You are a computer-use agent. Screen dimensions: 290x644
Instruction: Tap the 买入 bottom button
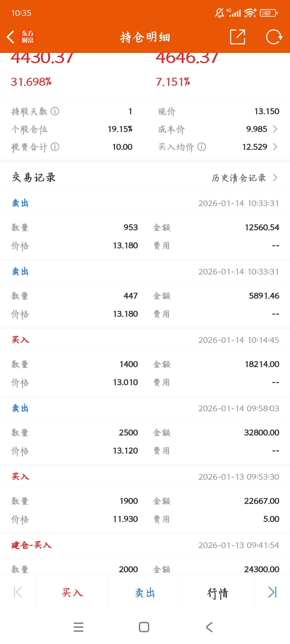click(72, 592)
